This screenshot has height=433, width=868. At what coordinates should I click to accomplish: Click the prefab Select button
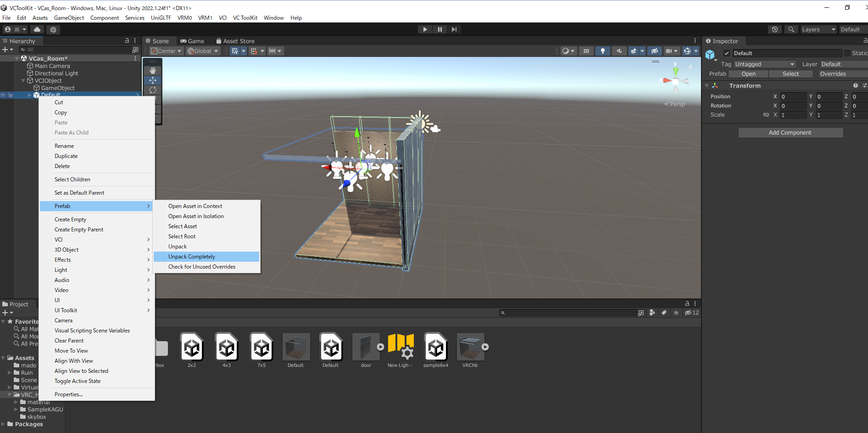[x=790, y=74]
